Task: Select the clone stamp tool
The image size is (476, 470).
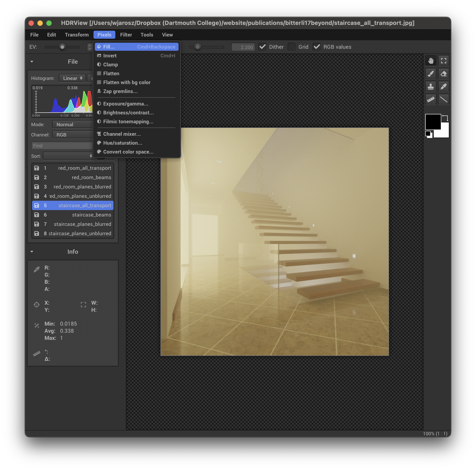Action: [x=430, y=87]
